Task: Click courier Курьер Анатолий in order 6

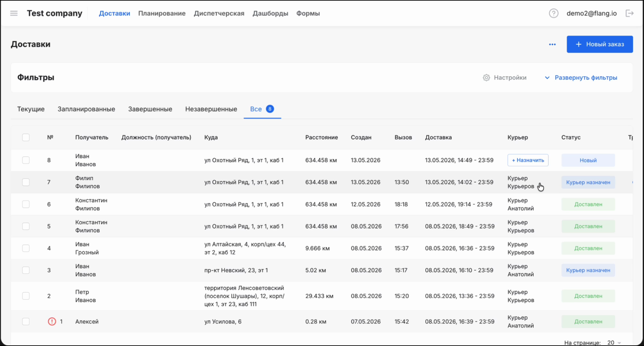Action: click(x=520, y=204)
